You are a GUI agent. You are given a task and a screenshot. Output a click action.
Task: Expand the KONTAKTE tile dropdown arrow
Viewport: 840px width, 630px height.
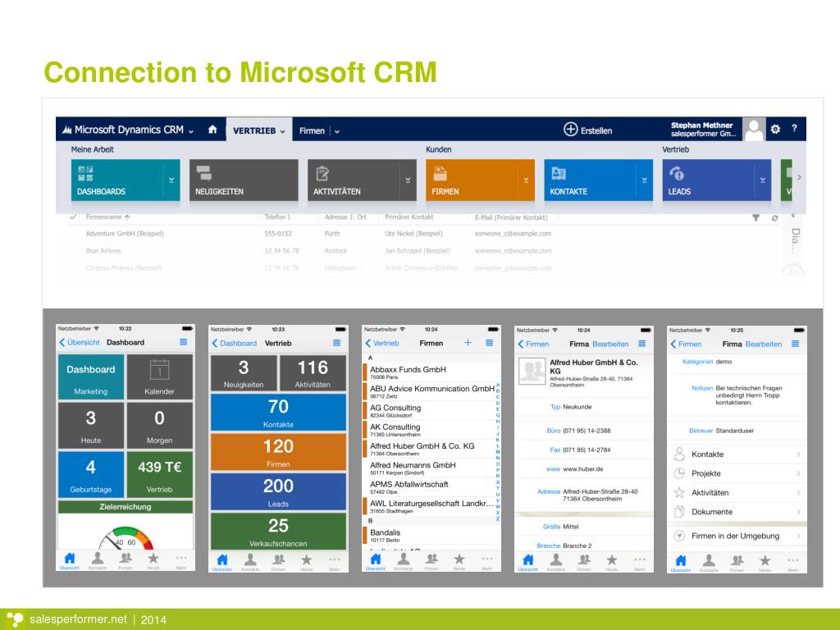click(645, 180)
